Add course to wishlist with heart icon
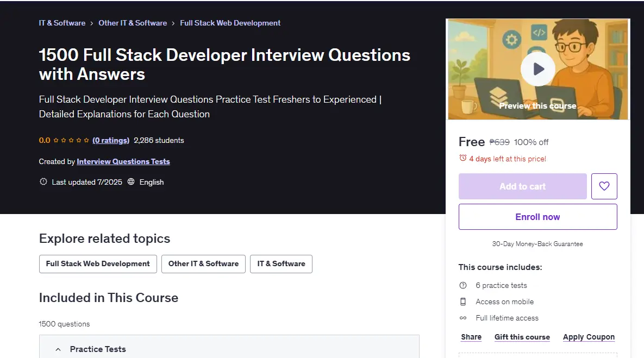The height and width of the screenshot is (358, 644). pos(604,186)
